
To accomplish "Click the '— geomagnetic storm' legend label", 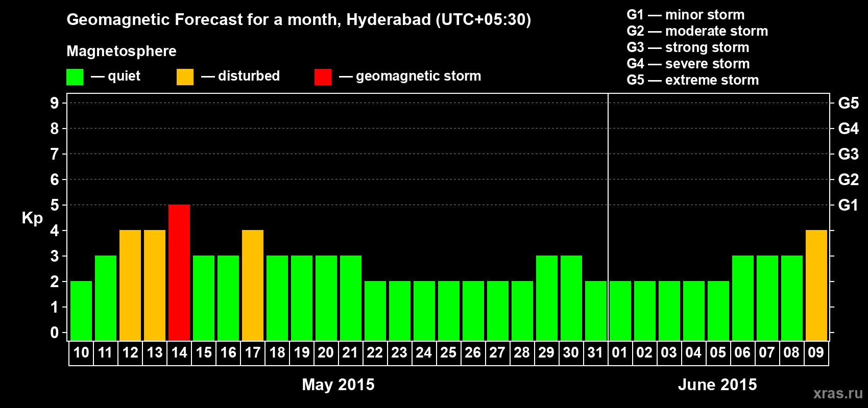I will [x=410, y=76].
